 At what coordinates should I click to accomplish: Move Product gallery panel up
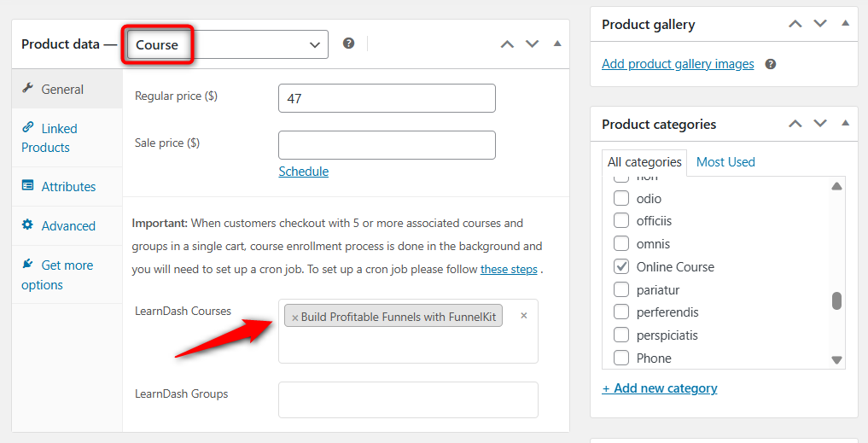pos(795,24)
